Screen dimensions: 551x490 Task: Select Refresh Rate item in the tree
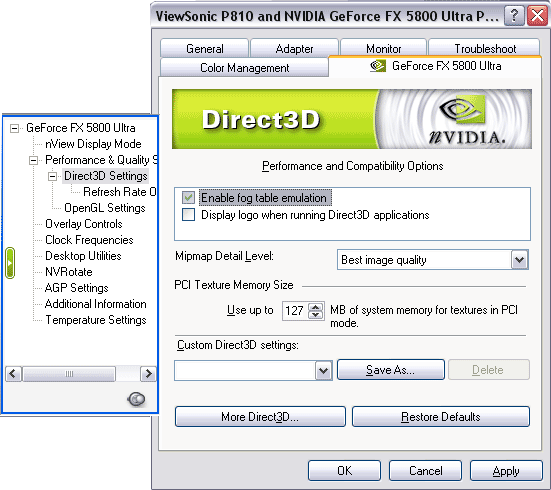(119, 192)
